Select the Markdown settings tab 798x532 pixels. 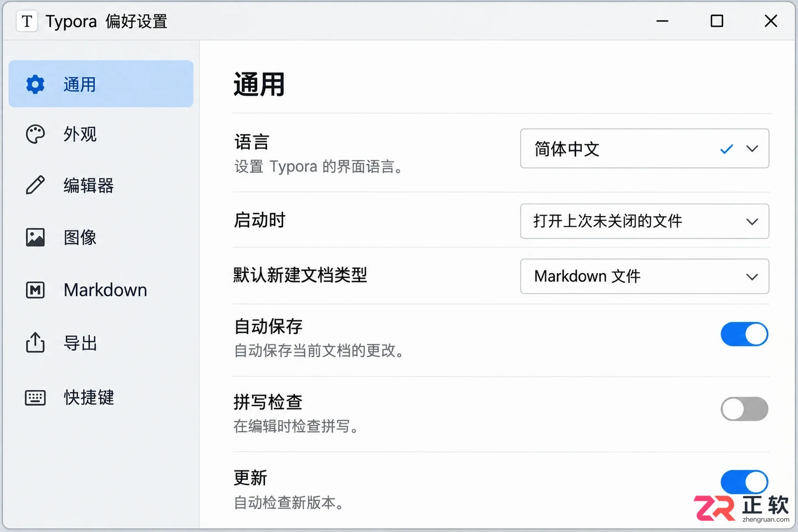click(x=101, y=290)
